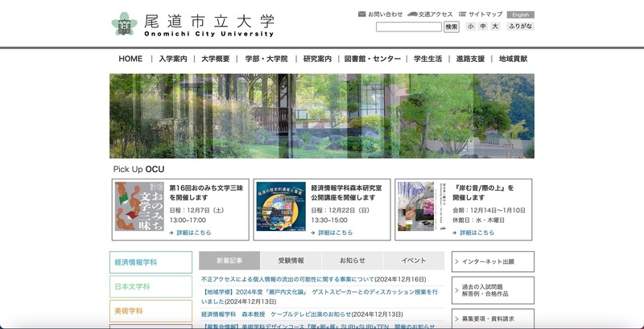Set font size to small (小)
This screenshot has width=644, height=329.
471,27
